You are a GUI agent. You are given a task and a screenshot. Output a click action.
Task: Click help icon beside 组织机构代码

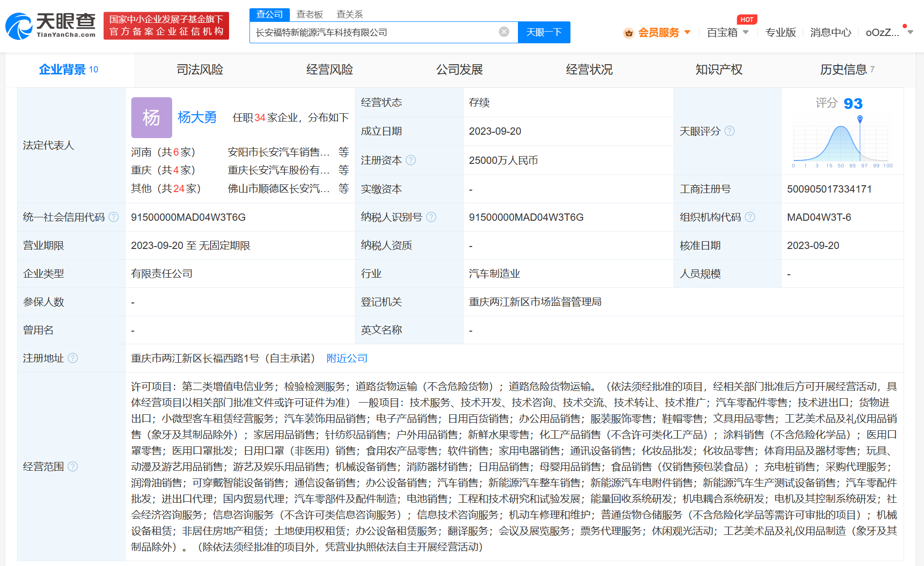750,217
